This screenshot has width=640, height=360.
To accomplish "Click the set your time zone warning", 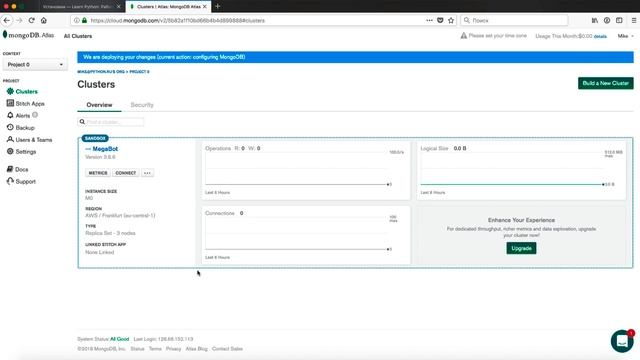I will coord(493,36).
